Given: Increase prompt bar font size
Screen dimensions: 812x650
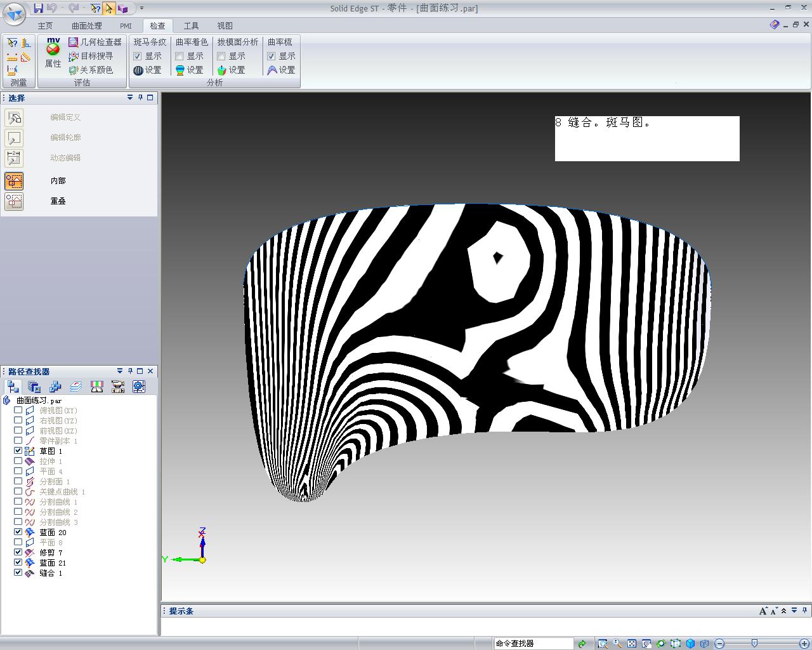Looking at the screenshot, I should [x=763, y=611].
